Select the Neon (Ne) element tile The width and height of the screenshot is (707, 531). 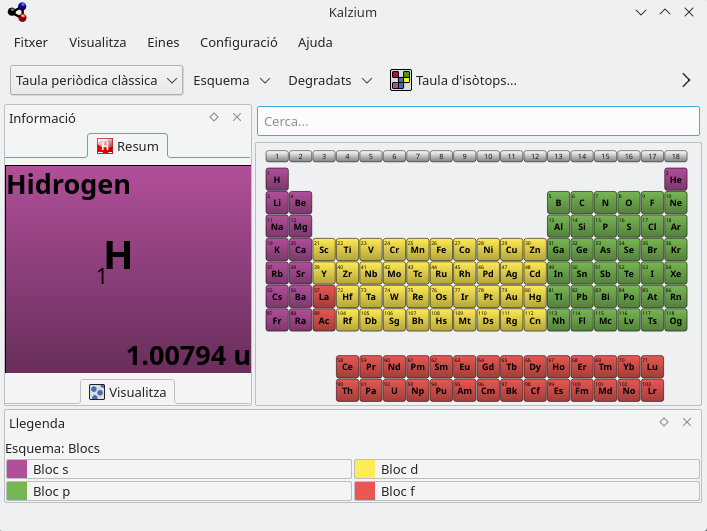675,203
